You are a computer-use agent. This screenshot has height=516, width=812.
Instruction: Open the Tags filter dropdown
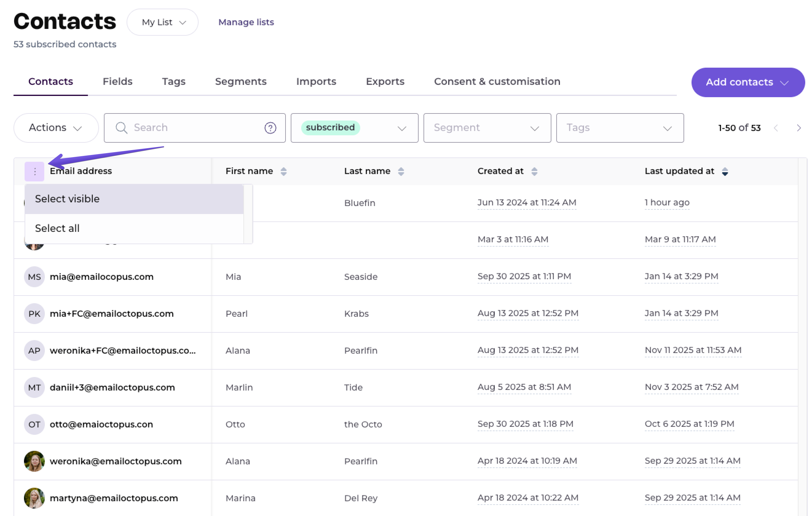620,128
